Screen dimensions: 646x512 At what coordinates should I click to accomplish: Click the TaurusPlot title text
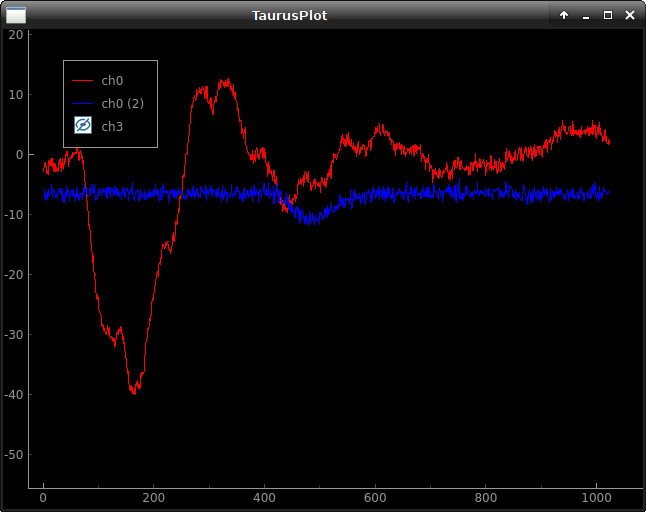(289, 15)
